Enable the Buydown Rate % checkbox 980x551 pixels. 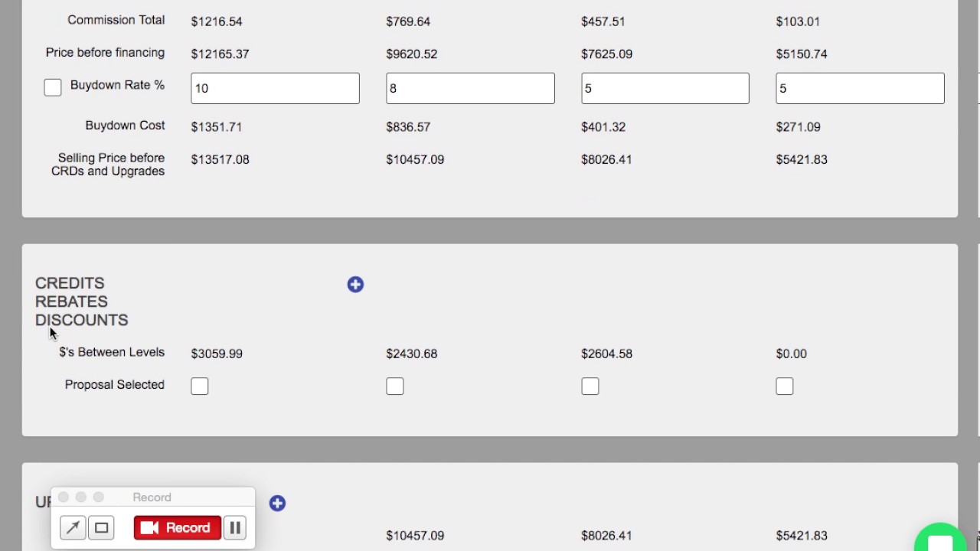53,87
